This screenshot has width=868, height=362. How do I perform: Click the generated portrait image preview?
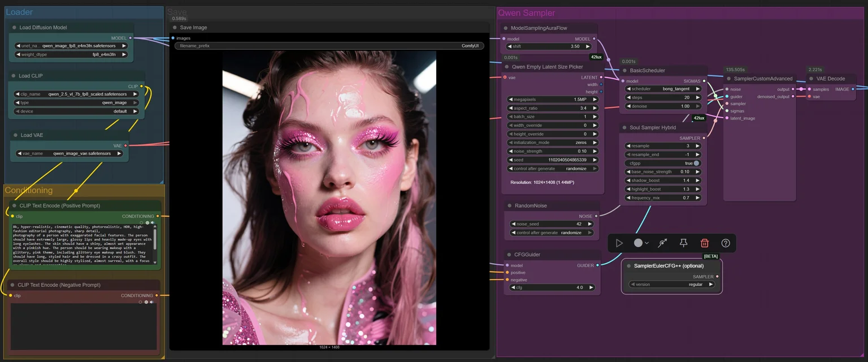click(x=329, y=197)
